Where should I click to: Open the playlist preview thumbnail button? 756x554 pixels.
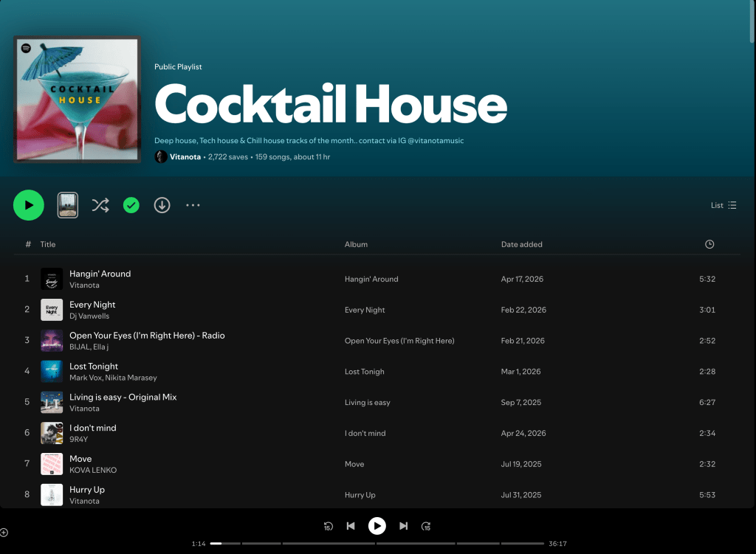click(x=68, y=205)
